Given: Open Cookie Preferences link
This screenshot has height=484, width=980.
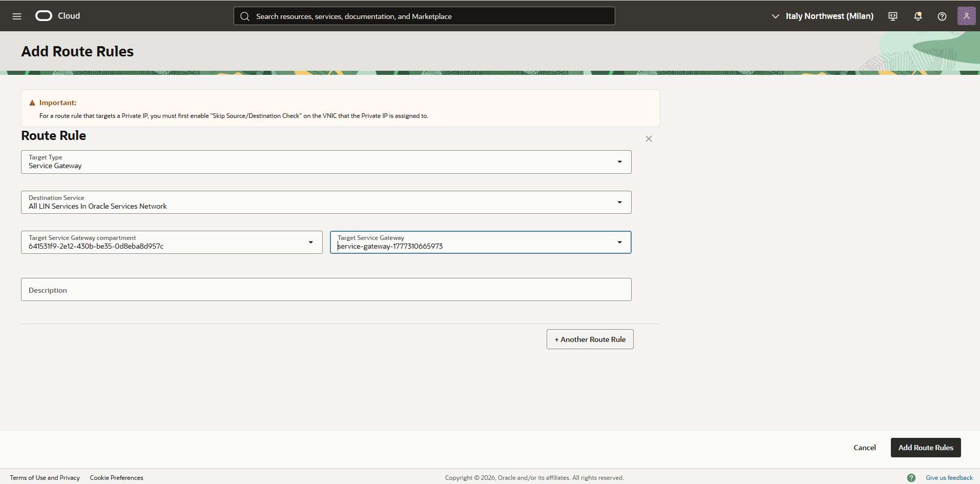Looking at the screenshot, I should point(117,478).
